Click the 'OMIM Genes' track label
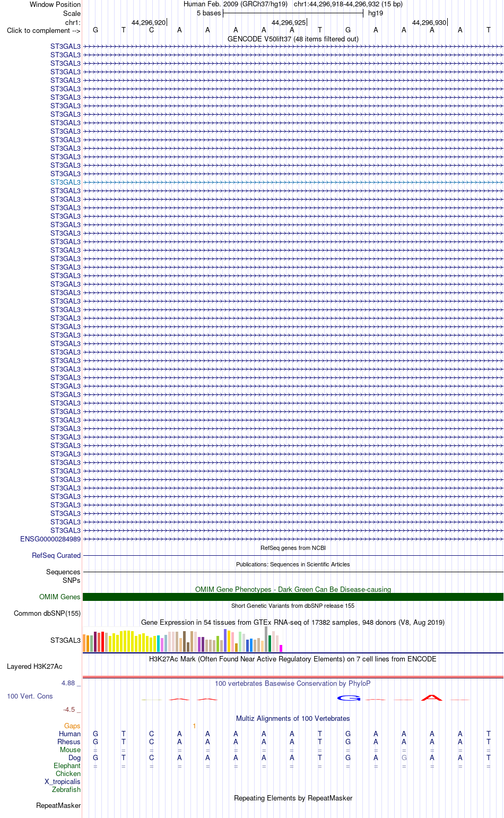504x818 pixels. tap(60, 597)
